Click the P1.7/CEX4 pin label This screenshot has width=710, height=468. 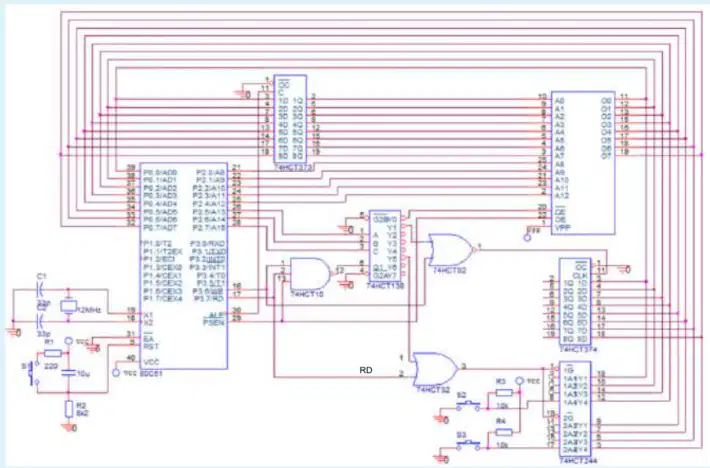[x=163, y=299]
